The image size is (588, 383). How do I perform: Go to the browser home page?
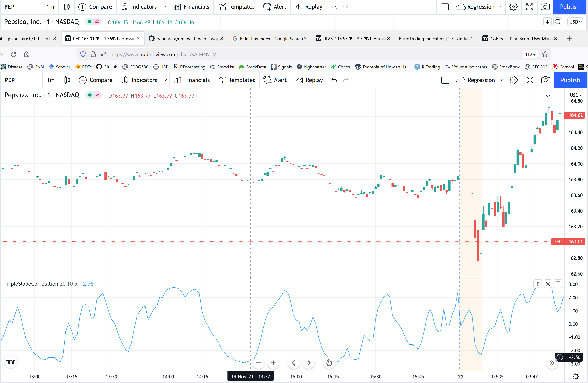click(x=27, y=54)
